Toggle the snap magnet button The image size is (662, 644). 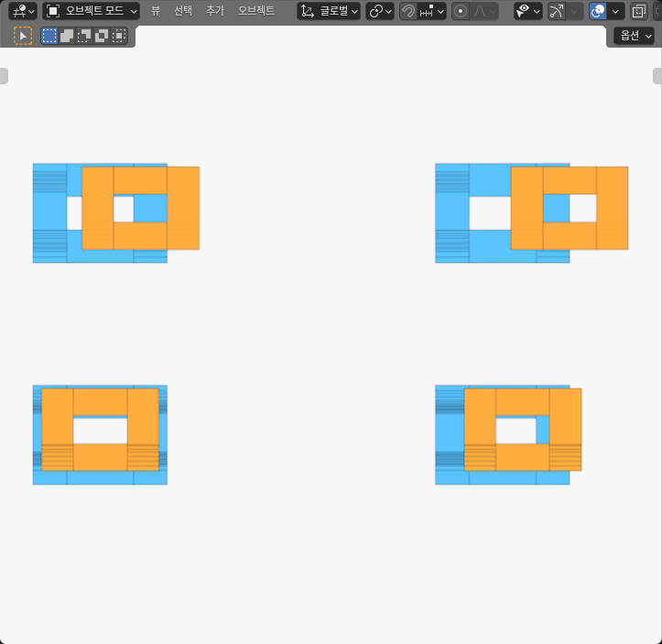pyautogui.click(x=407, y=11)
